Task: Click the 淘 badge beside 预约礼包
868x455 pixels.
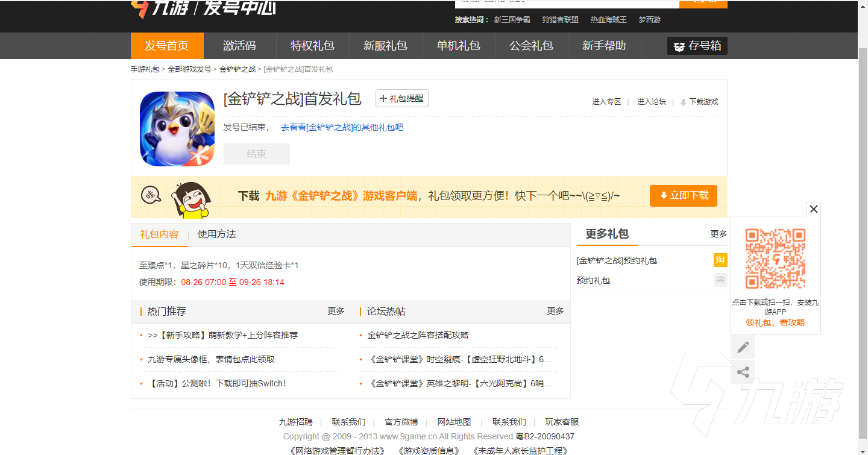Action: coord(720,260)
